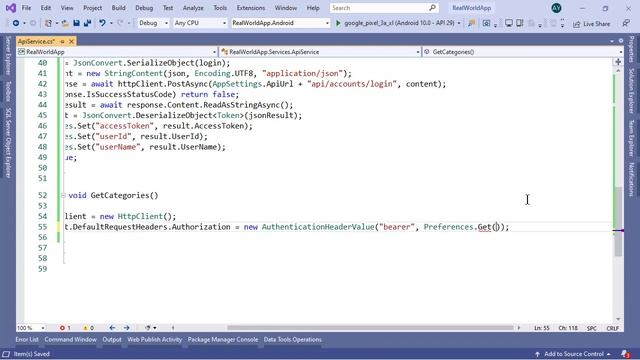Open the RealWorldApp.Services.ApiService type dropdown
This screenshot has width=640, height=360.
[x=320, y=52]
